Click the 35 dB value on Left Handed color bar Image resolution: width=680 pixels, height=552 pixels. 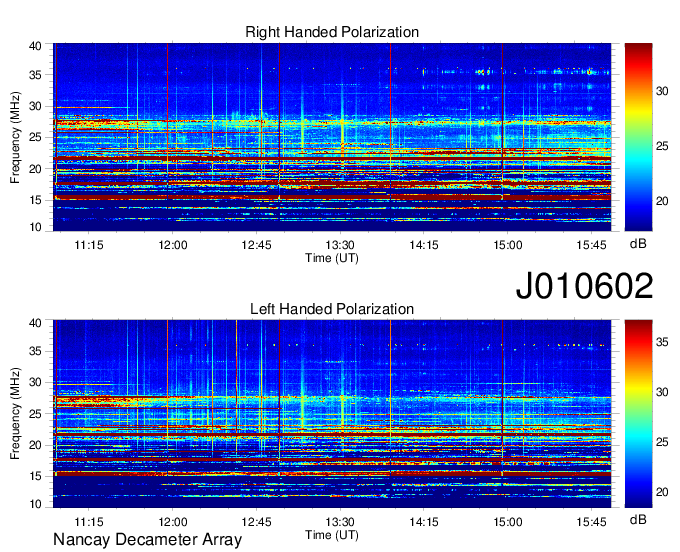tap(662, 342)
